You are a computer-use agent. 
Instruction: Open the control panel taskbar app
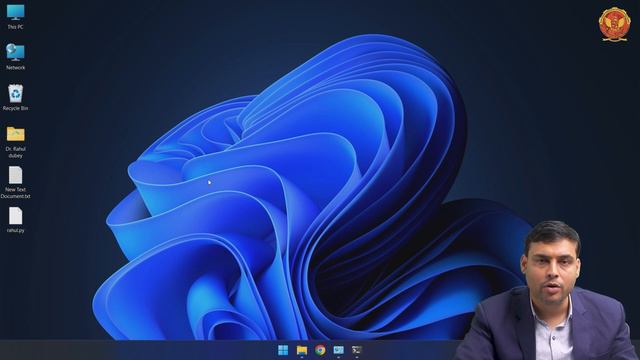[x=338, y=350]
